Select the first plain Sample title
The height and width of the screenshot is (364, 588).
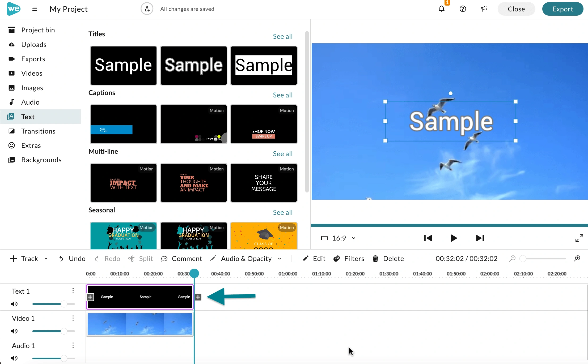coord(124,66)
